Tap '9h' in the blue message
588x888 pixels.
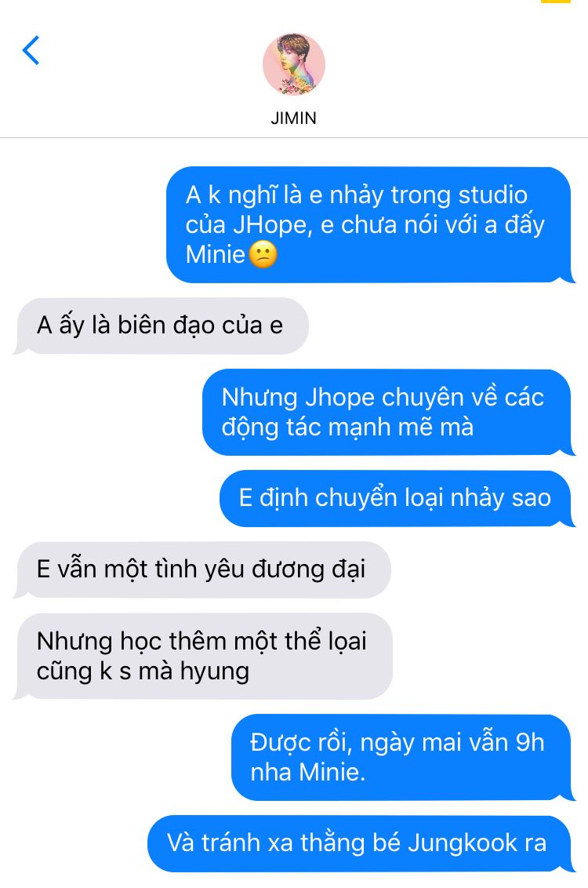[x=530, y=742]
